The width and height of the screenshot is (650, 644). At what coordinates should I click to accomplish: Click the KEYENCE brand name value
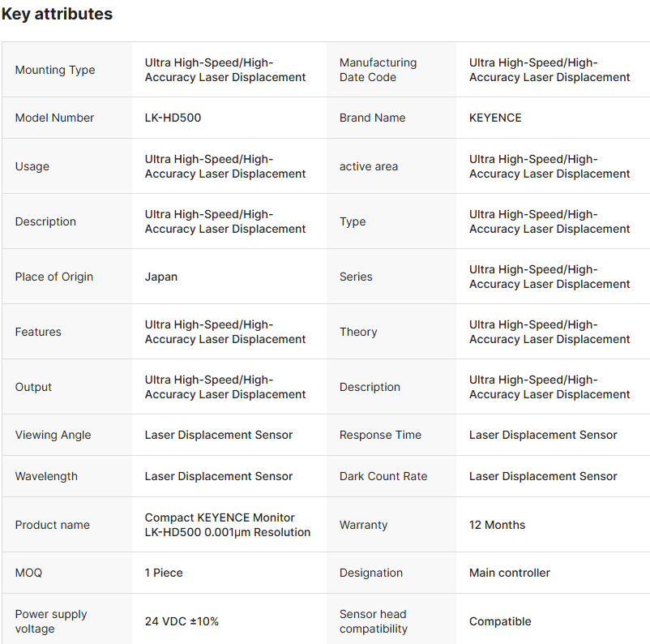click(495, 118)
